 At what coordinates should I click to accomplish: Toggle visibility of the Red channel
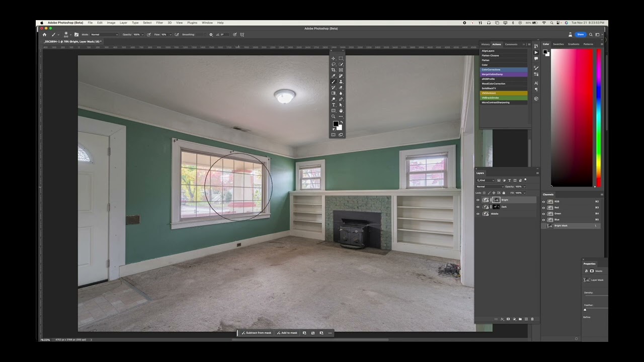(x=543, y=208)
